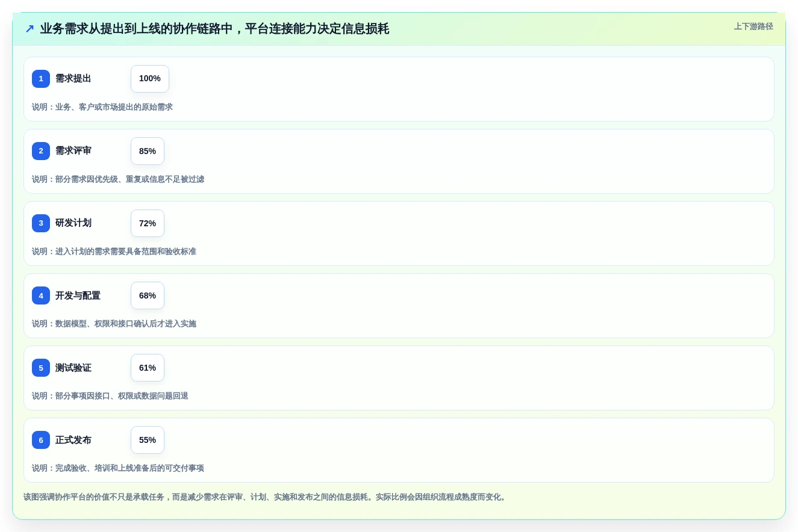Click the description mentioning 数据问题回退
Image resolution: width=798 pixels, height=532 pixels.
pos(110,396)
